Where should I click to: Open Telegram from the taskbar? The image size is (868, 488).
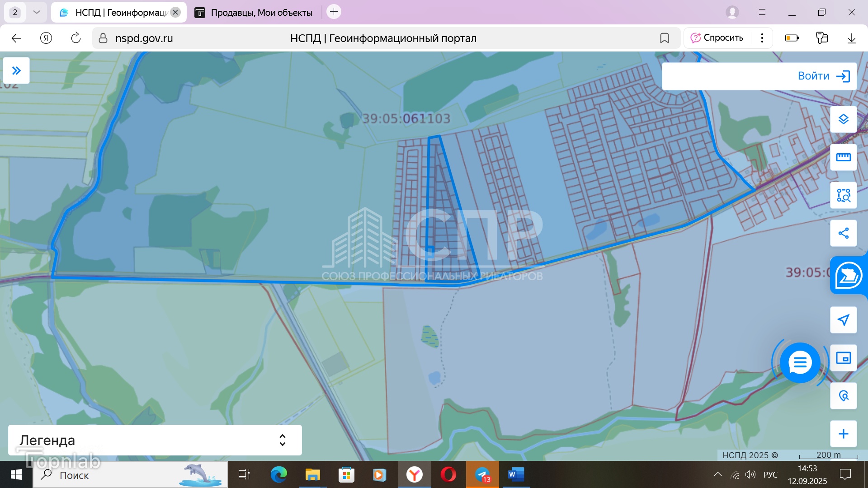tap(482, 474)
